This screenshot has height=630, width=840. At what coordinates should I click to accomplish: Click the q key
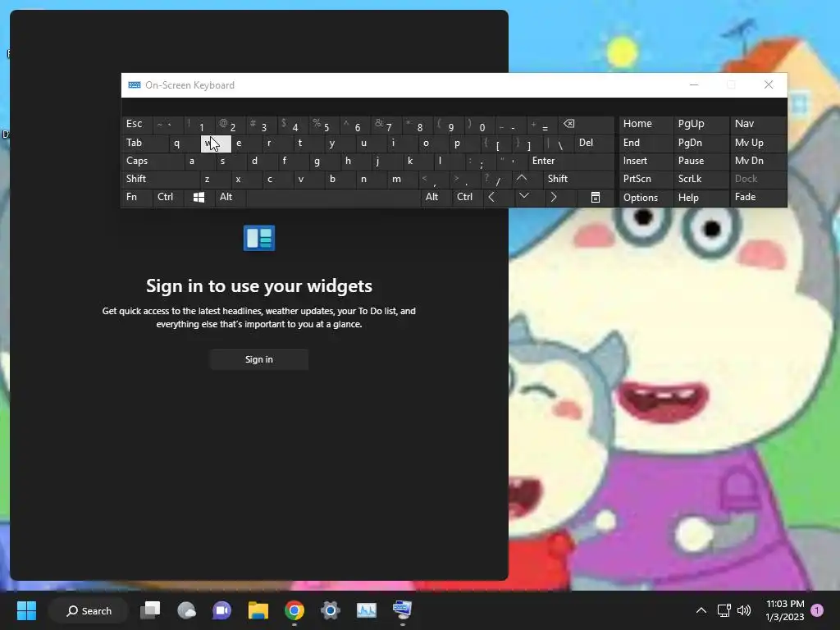point(185,143)
